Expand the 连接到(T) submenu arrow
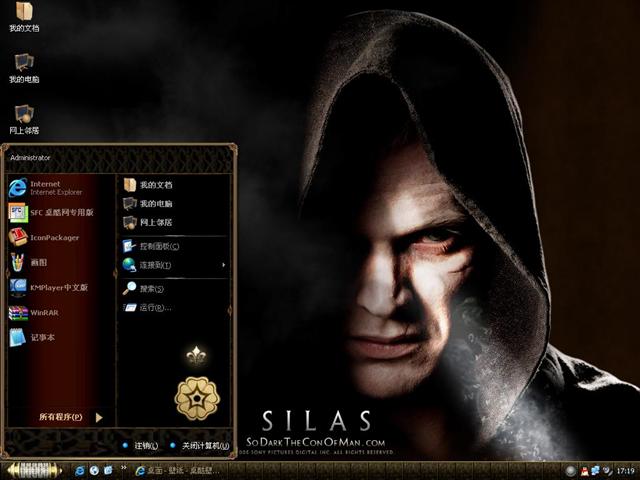Image resolution: width=640 pixels, height=480 pixels. 224,265
